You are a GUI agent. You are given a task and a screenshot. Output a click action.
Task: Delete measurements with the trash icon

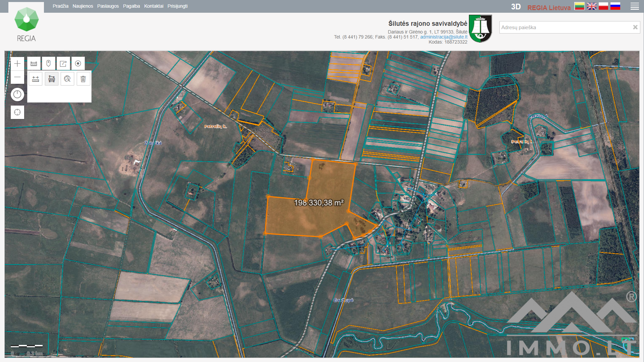tap(83, 79)
